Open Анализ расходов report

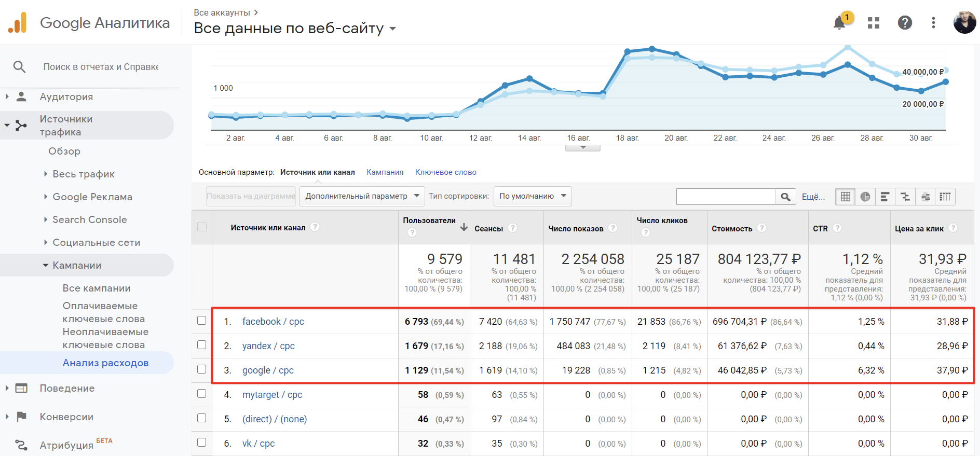point(105,363)
